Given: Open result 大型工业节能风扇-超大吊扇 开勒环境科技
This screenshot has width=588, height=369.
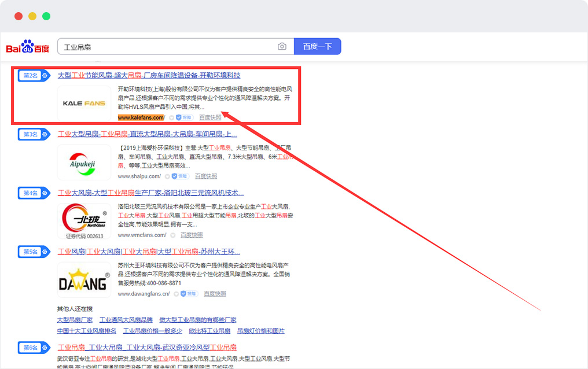Looking at the screenshot, I should point(149,75).
